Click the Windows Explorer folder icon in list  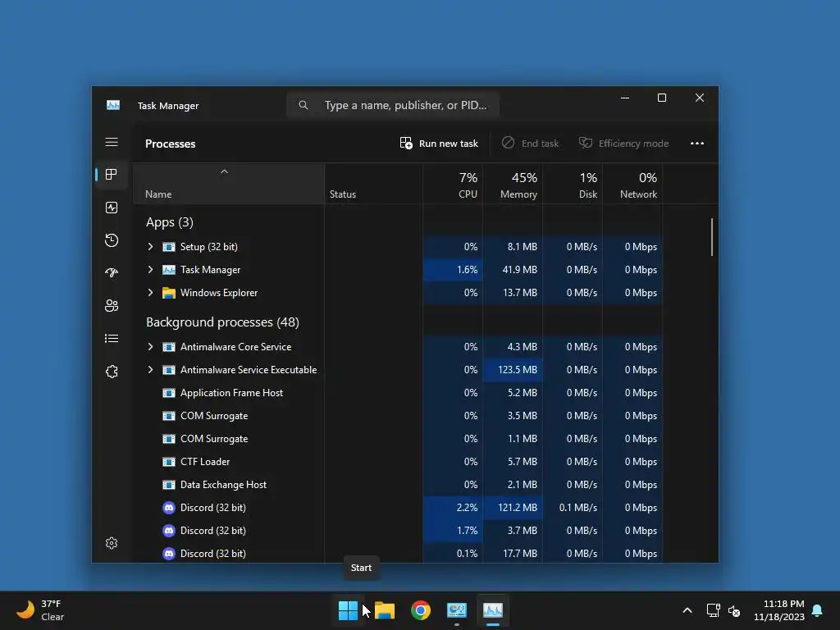point(169,293)
